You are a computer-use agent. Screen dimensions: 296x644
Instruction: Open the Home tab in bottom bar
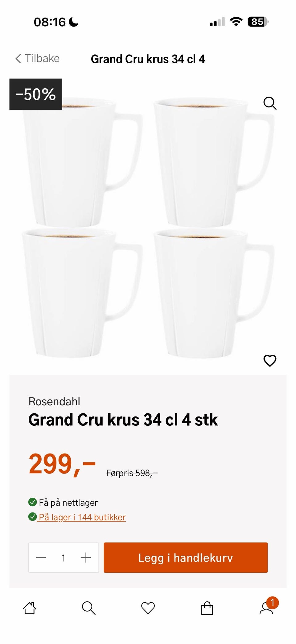30,608
